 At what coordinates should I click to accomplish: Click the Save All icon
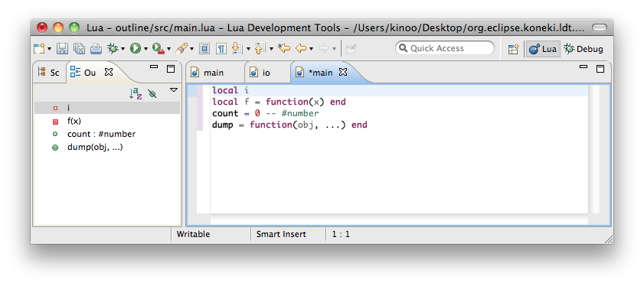(80, 48)
